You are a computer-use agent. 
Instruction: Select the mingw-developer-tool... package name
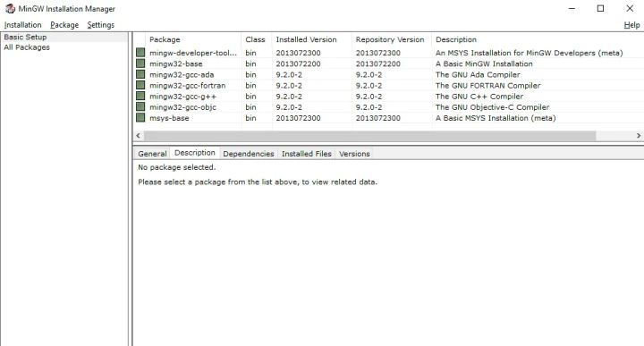193,53
